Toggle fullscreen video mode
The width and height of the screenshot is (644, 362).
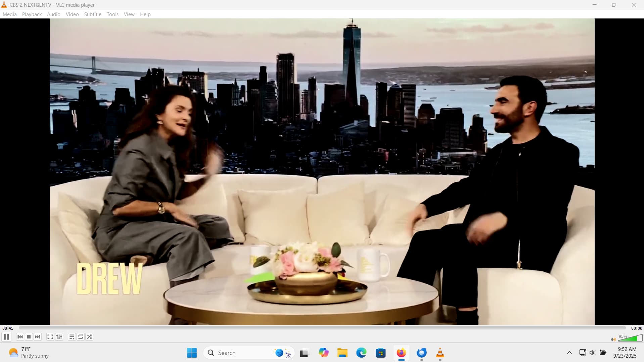pyautogui.click(x=50, y=337)
